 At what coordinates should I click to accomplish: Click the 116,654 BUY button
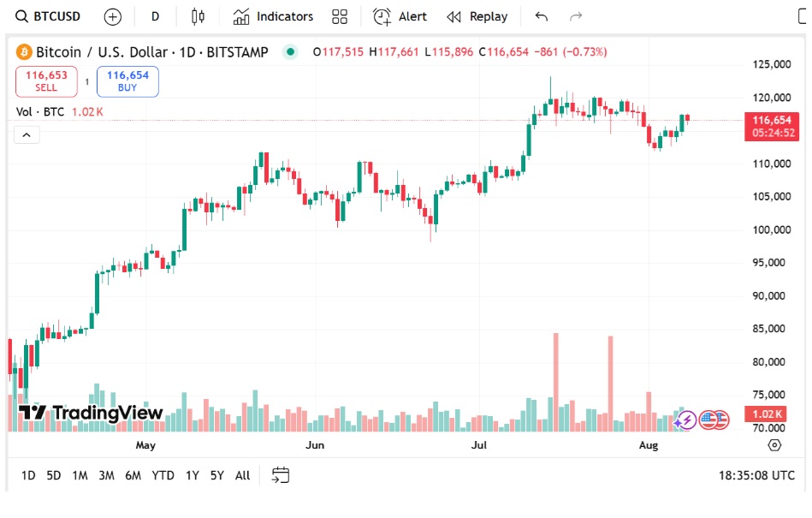127,80
